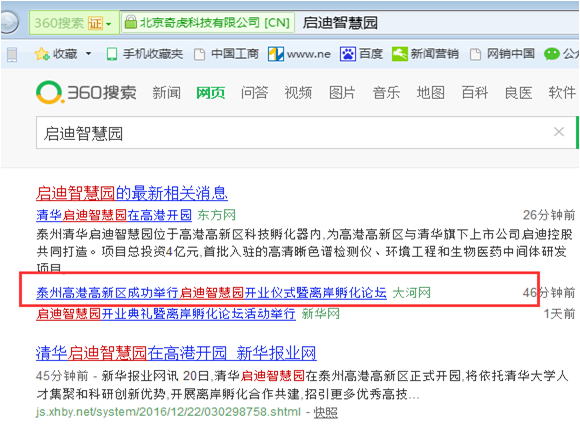580x435 pixels.
Task: Open the 快照 cached page link
Action: [x=326, y=412]
